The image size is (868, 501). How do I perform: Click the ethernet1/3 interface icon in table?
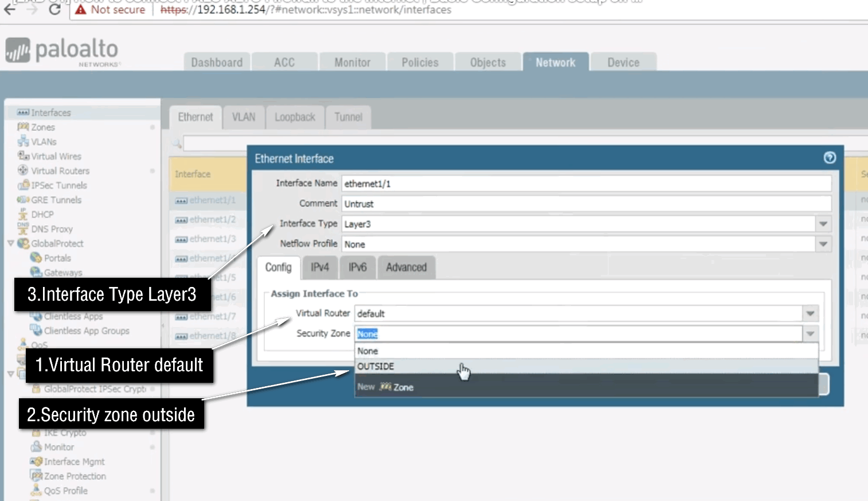click(x=181, y=239)
